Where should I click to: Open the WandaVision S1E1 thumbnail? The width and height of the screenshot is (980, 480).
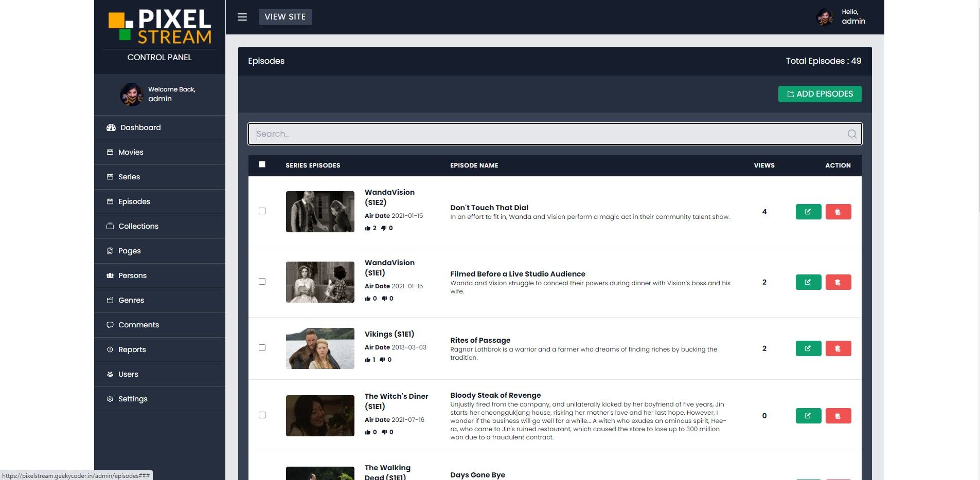coord(320,282)
